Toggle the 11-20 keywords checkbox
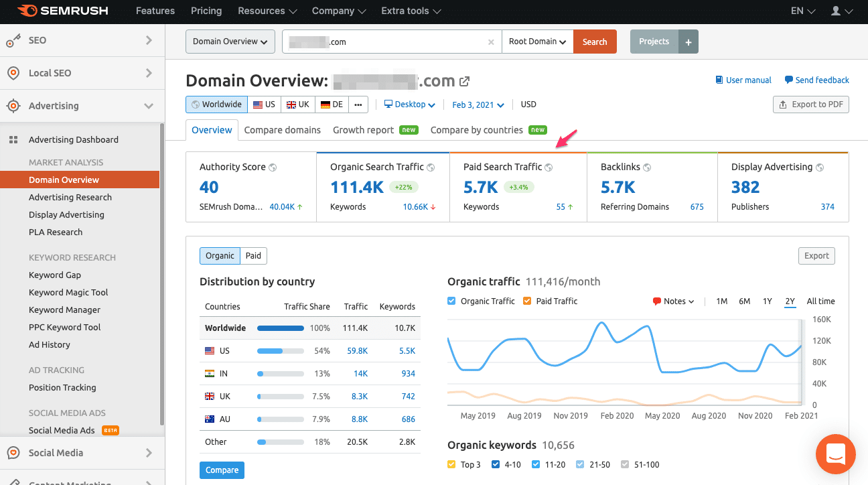The image size is (868, 485). [536, 465]
